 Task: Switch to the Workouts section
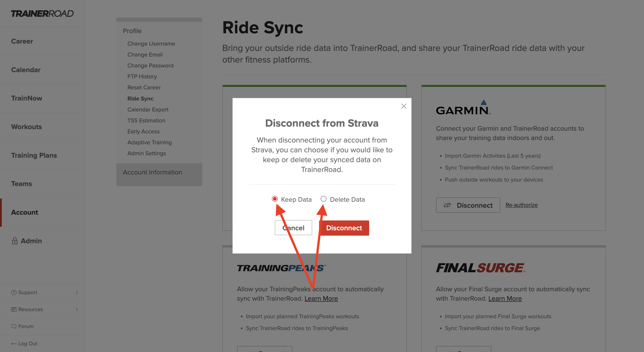point(27,127)
